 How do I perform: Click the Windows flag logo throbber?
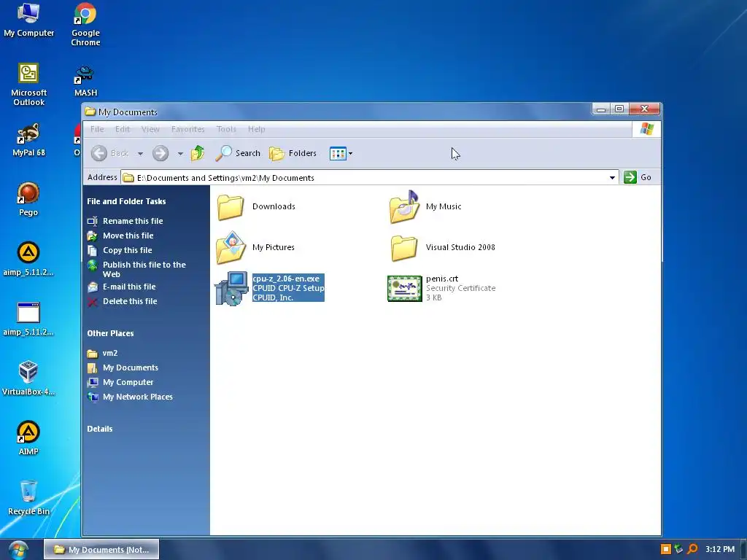pyautogui.click(x=646, y=128)
